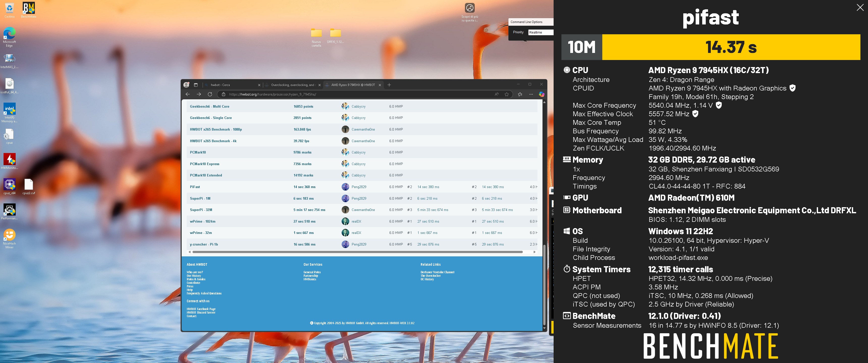Viewport: 868px width, 363px height.
Task: Click the Edge address bar URL
Action: click(x=273, y=94)
